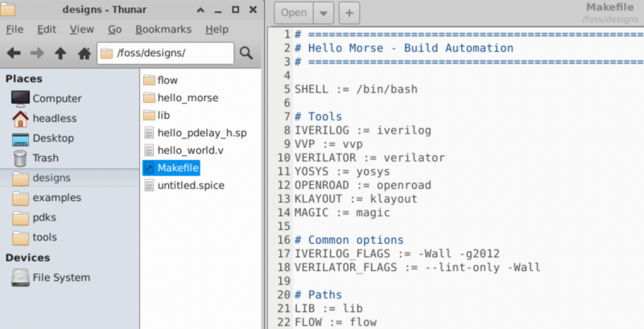The image size is (644, 329).
Task: Open the View menu
Action: pyautogui.click(x=82, y=29)
